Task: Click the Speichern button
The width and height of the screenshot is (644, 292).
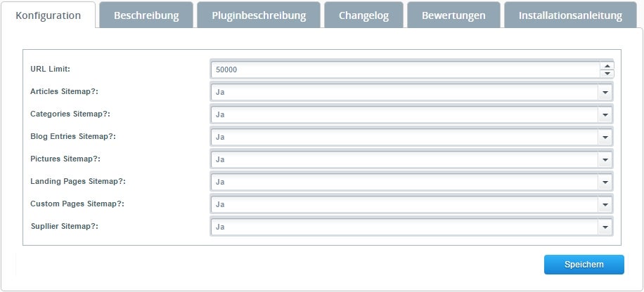Action: 584,265
